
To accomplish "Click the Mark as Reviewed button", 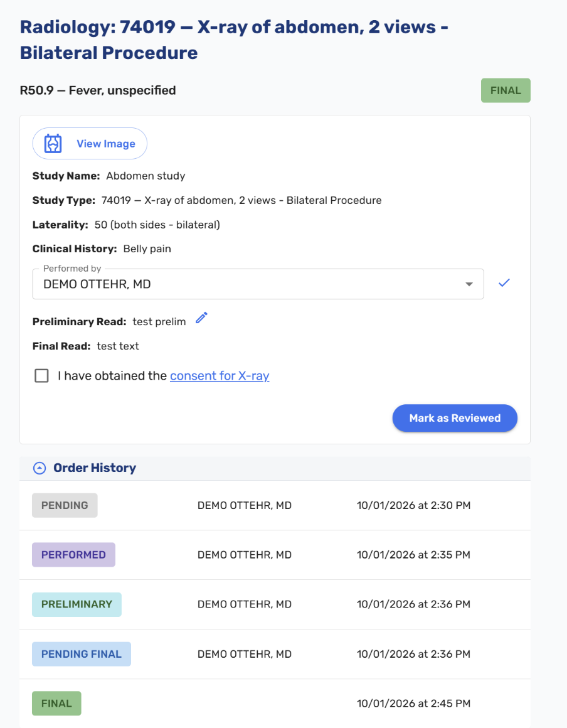I will pyautogui.click(x=455, y=418).
